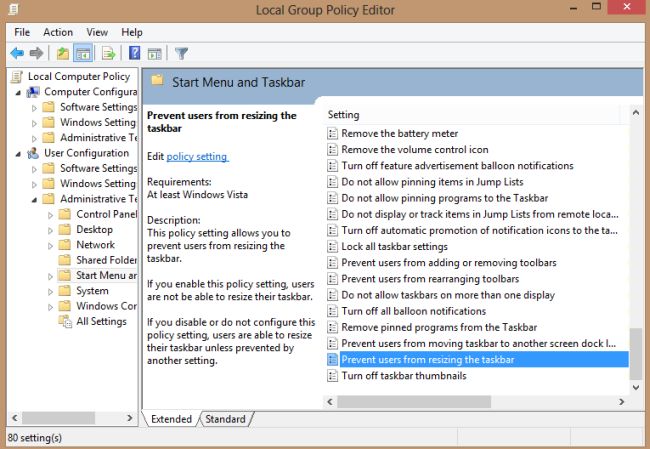Click policy icon beside Remove the battery meter
Viewport: 650px width, 449px height.
(x=332, y=133)
